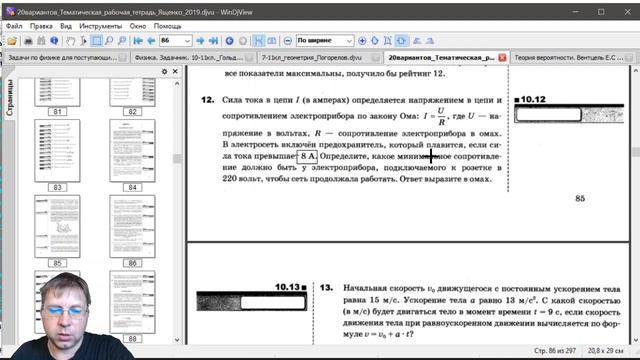Close the '20вариантов_Тематическая_р...' tab with the red X

[502, 58]
